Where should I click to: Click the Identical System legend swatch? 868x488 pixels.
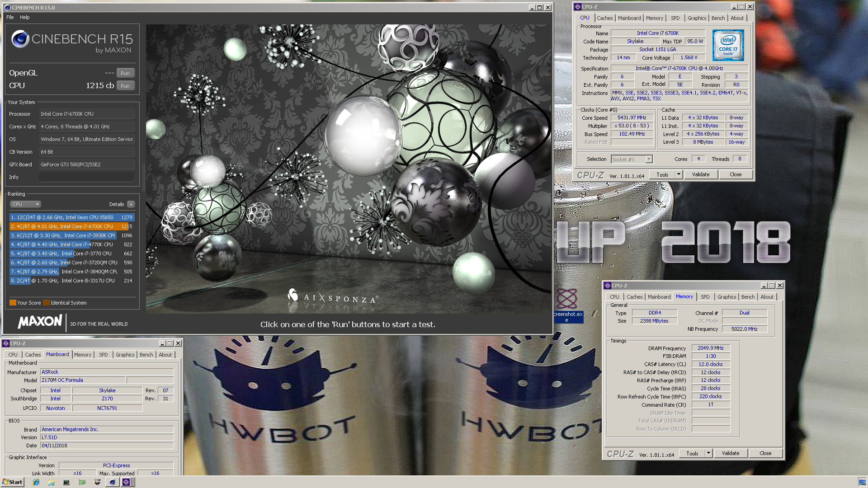pos(46,303)
